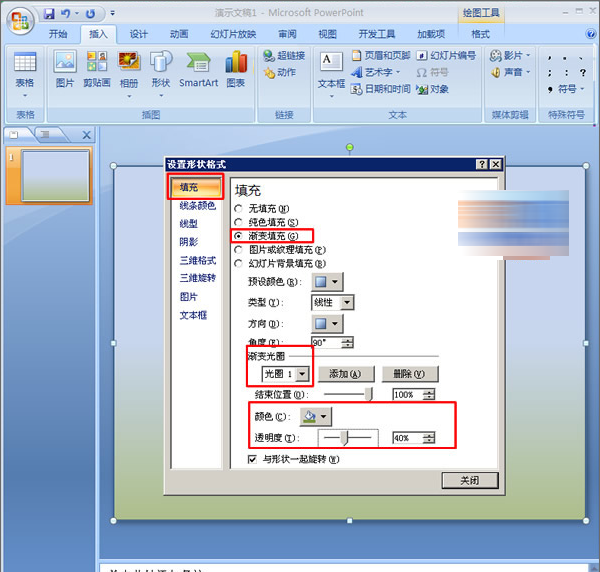
Task: Insert a movie (影片)
Action: pyautogui.click(x=510, y=56)
